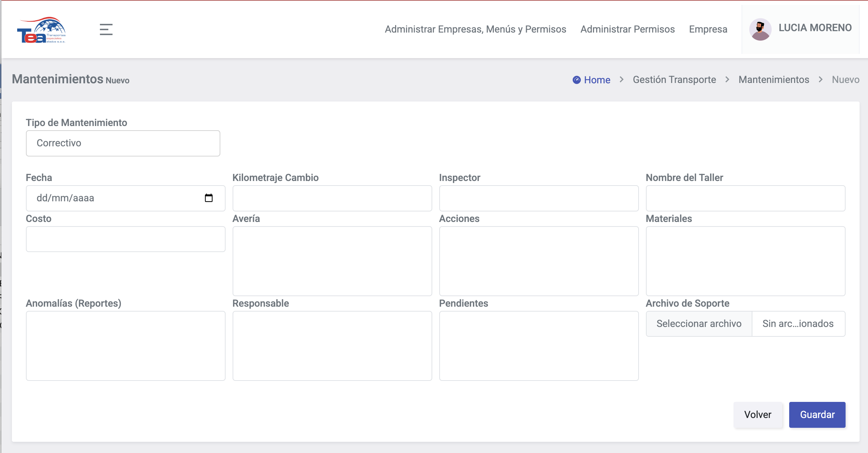
Task: Click into the Inspector input field
Action: 539,198
